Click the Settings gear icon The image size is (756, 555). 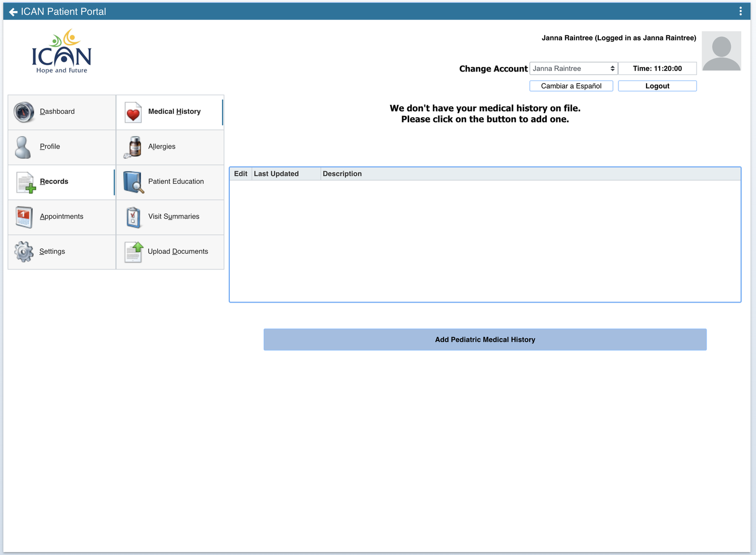[x=23, y=251]
